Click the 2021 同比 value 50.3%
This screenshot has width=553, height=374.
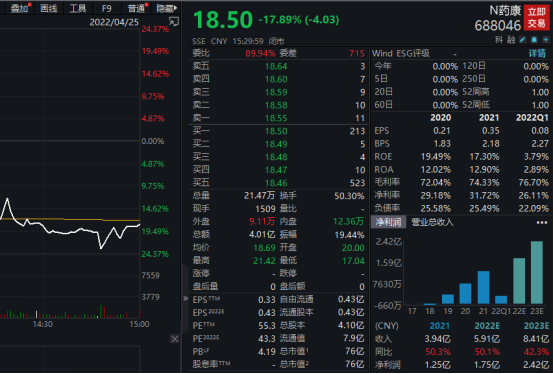click(x=438, y=352)
